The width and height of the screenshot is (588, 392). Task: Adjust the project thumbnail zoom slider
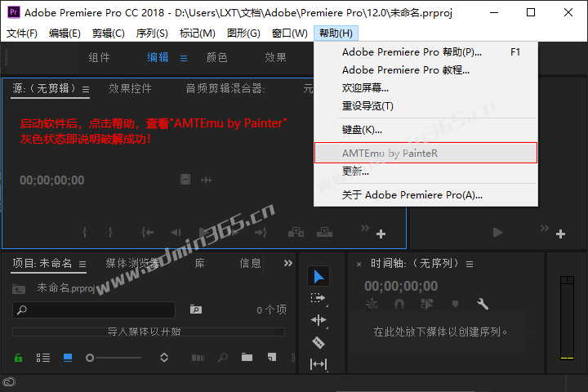114,358
